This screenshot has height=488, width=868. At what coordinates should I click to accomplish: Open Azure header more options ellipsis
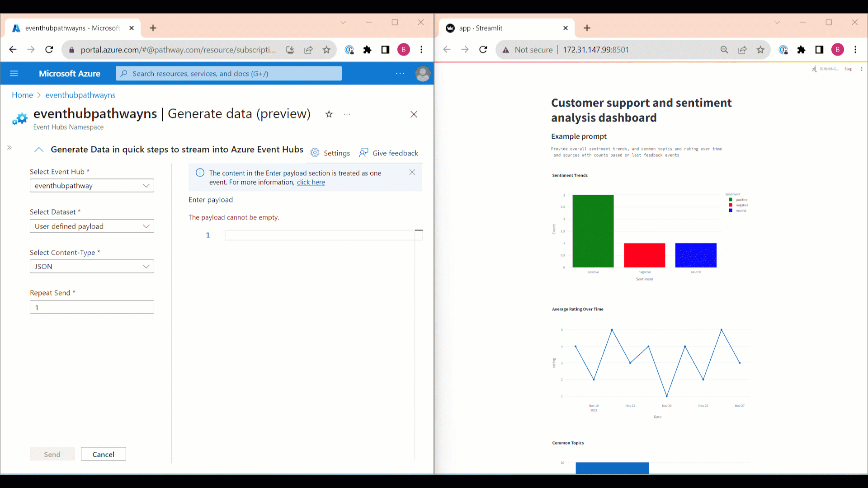click(x=400, y=73)
